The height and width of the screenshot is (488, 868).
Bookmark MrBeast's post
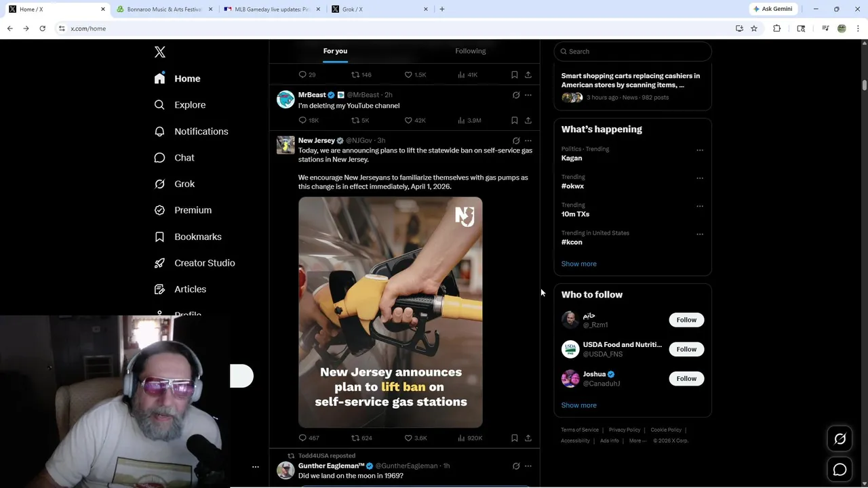[514, 120]
